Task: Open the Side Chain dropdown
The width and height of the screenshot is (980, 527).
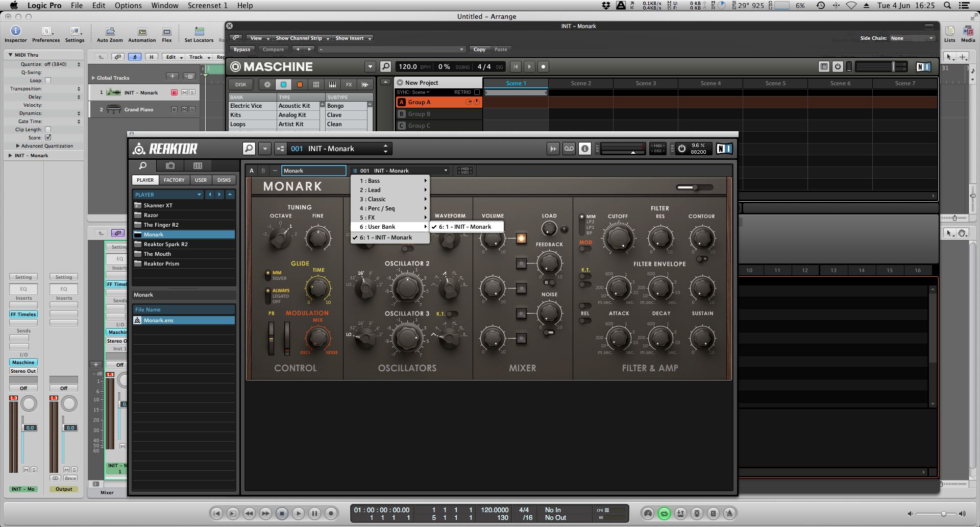Action: (x=912, y=38)
